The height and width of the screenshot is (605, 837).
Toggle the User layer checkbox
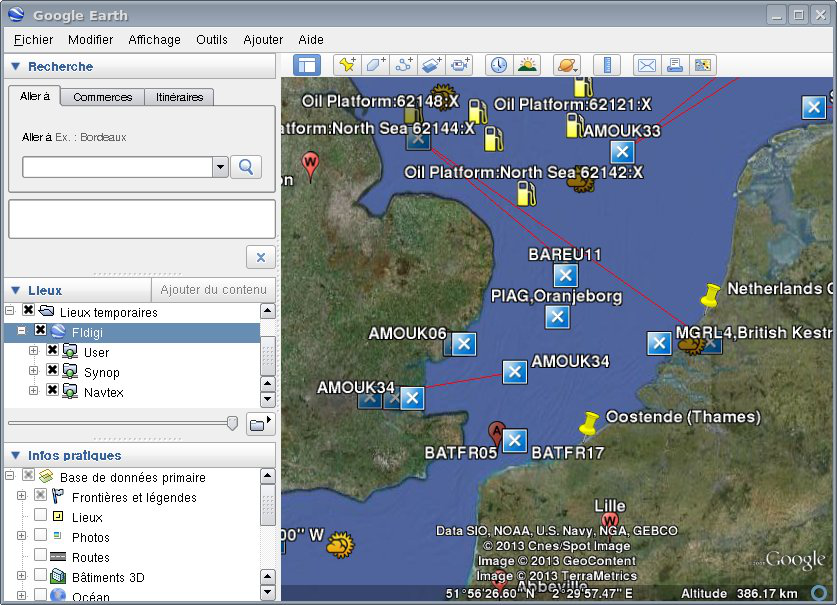click(52, 350)
